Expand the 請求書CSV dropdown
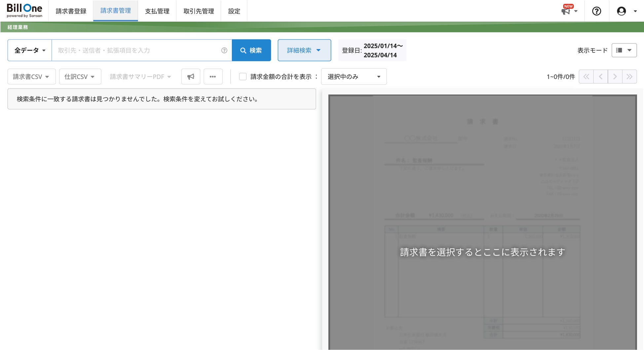The image size is (644, 350). click(x=31, y=77)
